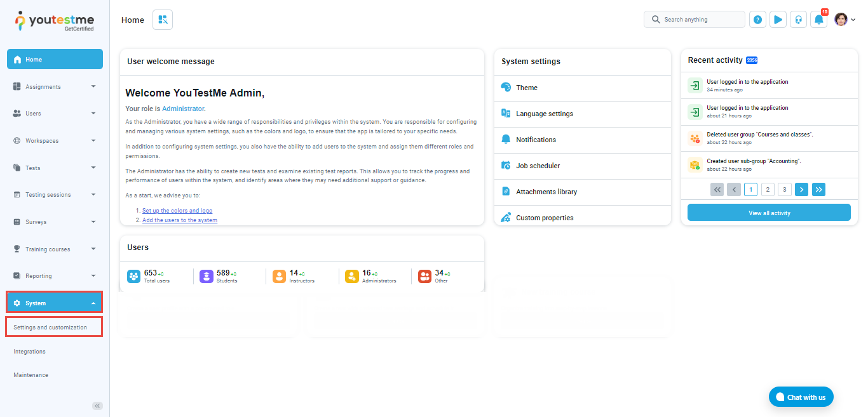Image resolution: width=868 pixels, height=417 pixels.
Task: Click the 653 Total users count
Action: pyautogui.click(x=151, y=273)
